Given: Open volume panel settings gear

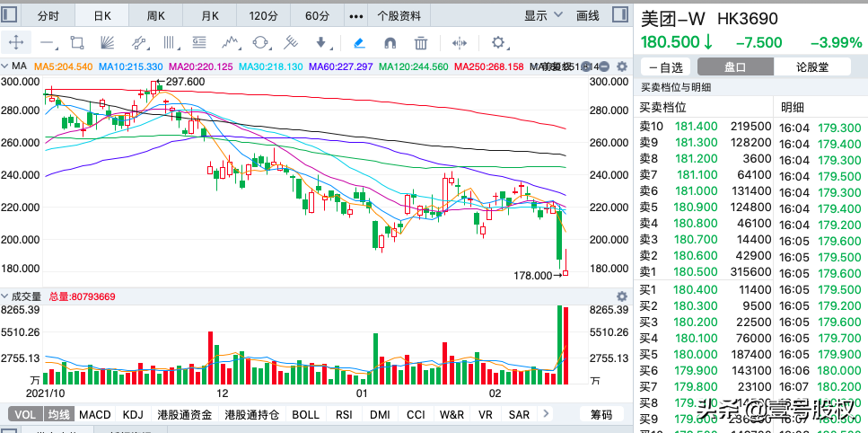Looking at the screenshot, I should pyautogui.click(x=622, y=296).
